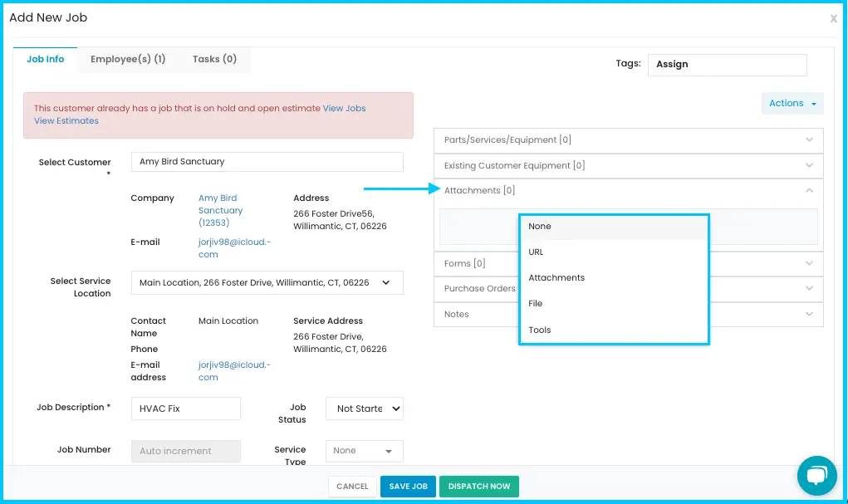Open the Select Service Location dropdown

267,283
